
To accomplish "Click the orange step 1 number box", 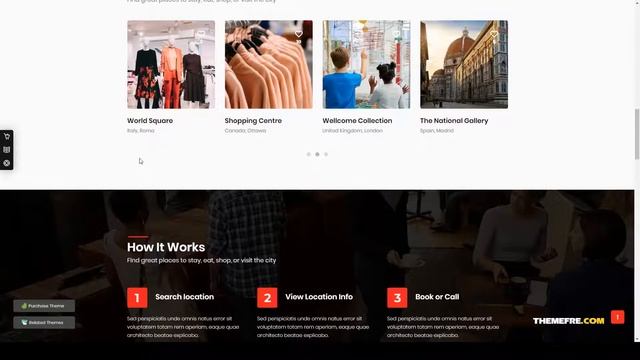I will tap(137, 298).
